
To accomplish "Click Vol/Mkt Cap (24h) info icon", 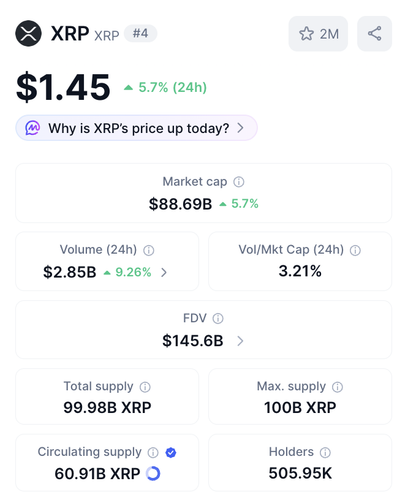I will (x=355, y=250).
